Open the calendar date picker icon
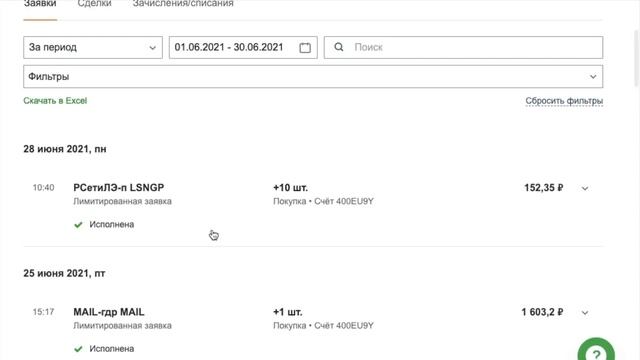 (305, 48)
